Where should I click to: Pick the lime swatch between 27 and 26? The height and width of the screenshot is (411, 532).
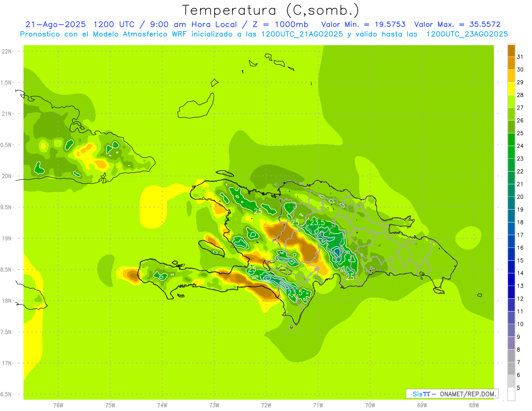[x=511, y=114]
